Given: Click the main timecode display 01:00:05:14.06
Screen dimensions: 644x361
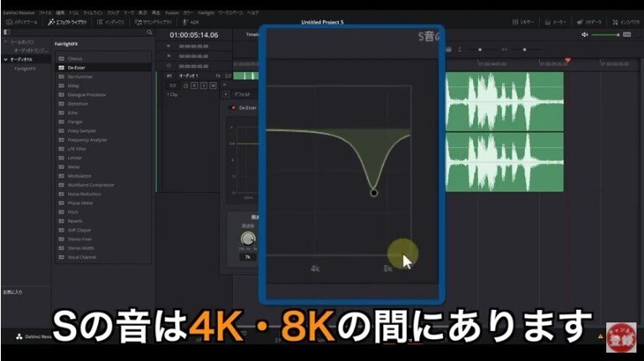Looking at the screenshot, I should [x=194, y=35].
